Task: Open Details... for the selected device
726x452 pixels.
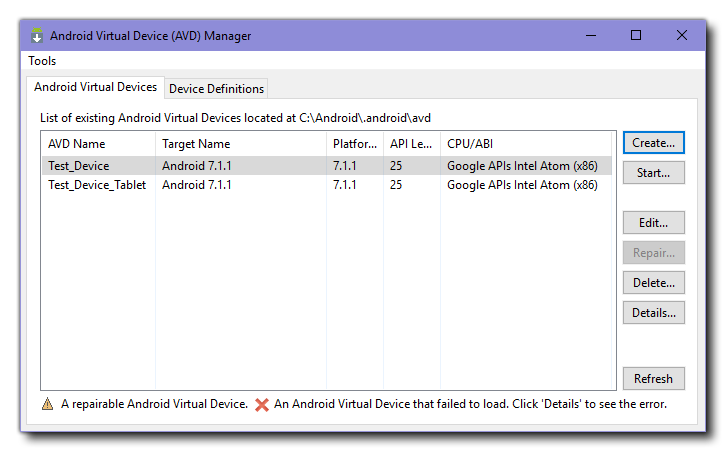Action: (653, 313)
